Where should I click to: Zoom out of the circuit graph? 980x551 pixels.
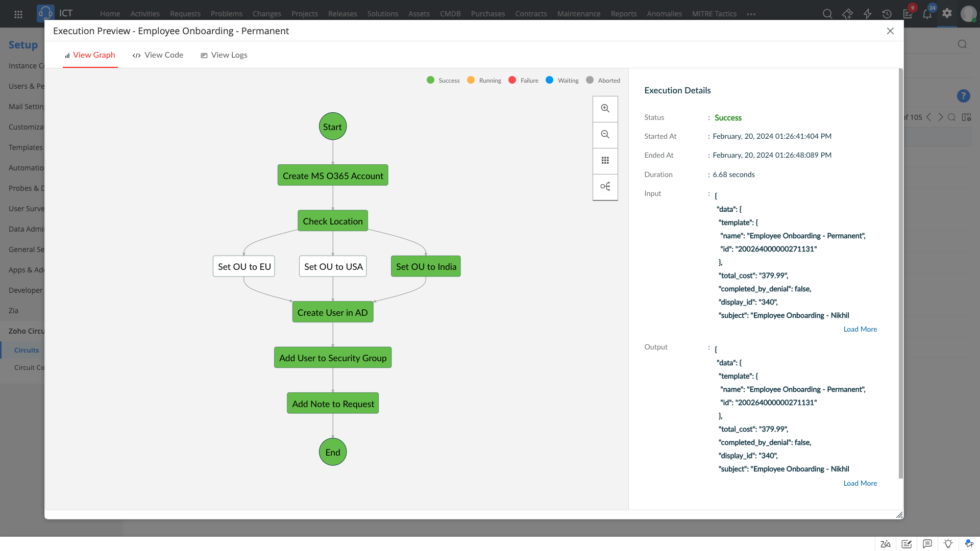[x=605, y=135]
